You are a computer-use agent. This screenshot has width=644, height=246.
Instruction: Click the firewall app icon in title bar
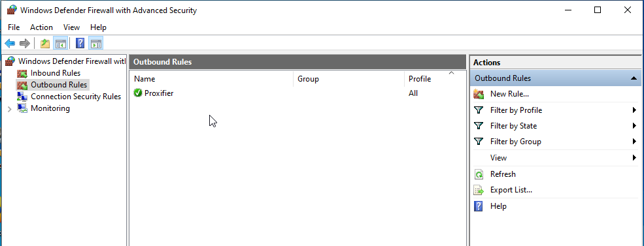(12, 10)
